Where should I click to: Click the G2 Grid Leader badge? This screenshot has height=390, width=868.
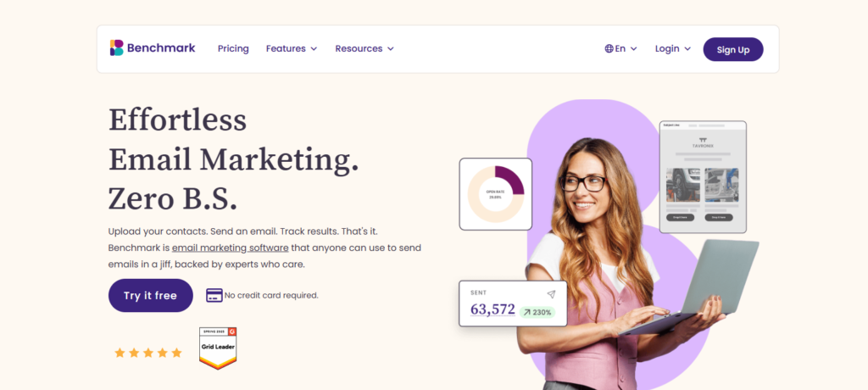click(x=218, y=348)
